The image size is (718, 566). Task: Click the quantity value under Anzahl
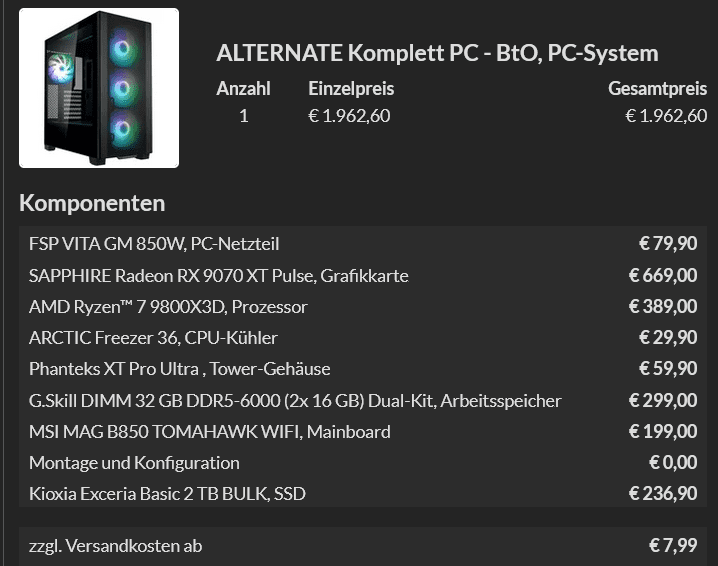[x=243, y=115]
